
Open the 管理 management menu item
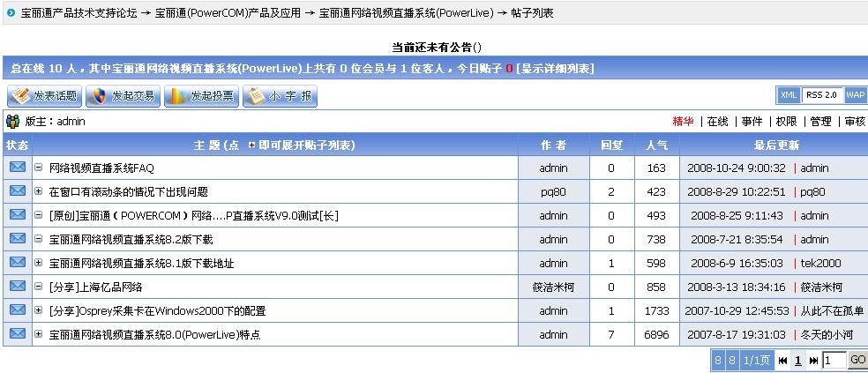coord(820,122)
